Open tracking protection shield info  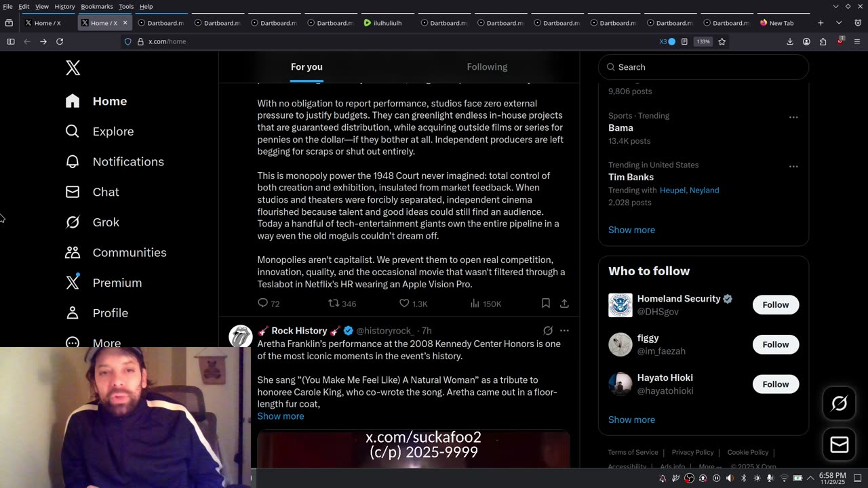[x=127, y=41]
